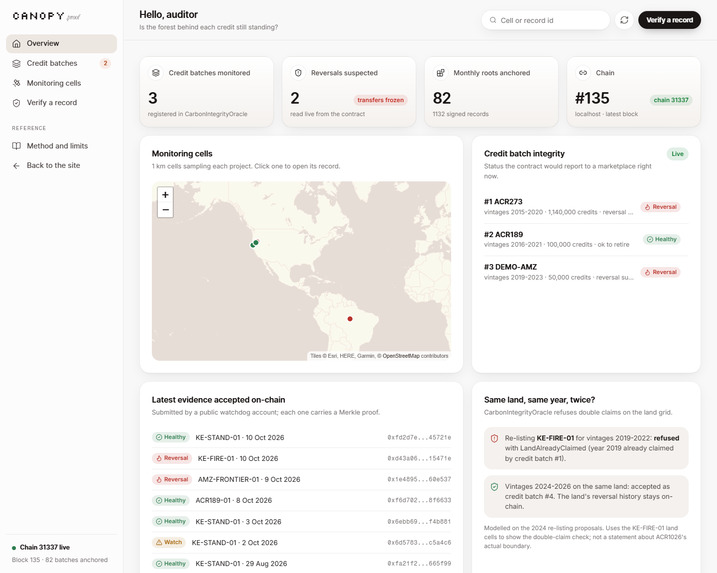This screenshot has height=573, width=717.
Task: Click the Watch badge on KE-STAND-01 2 Oct
Action: click(168, 542)
